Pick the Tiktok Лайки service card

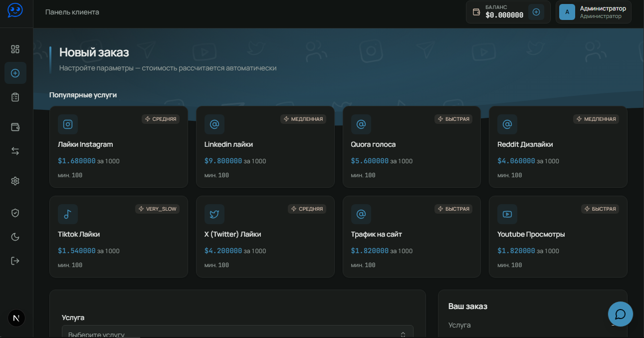tap(119, 237)
